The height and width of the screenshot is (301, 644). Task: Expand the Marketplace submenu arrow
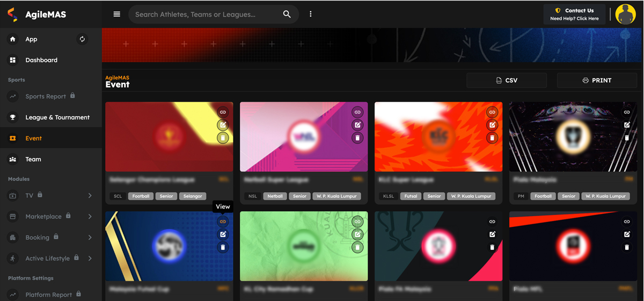(90, 217)
